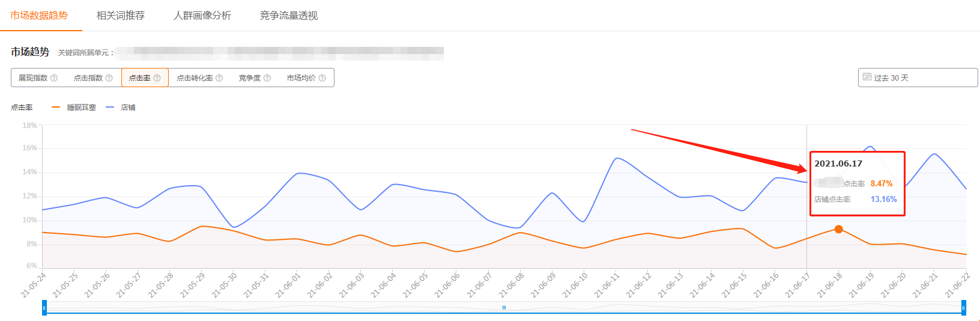This screenshot has height=321, width=980.
Task: Click the calendar icon in date picker
Action: (867, 77)
